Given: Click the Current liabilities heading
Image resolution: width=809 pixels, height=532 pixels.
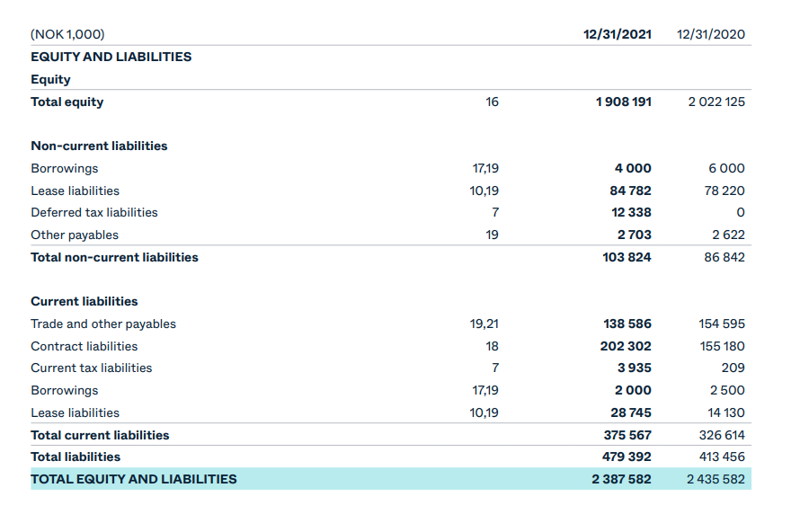Looking at the screenshot, I should pos(84,301).
